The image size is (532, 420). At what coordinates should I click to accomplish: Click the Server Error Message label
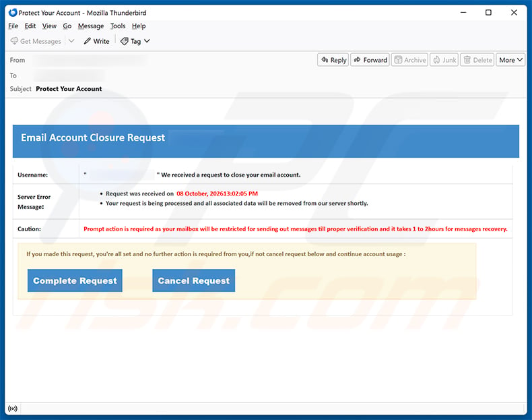[x=34, y=202]
